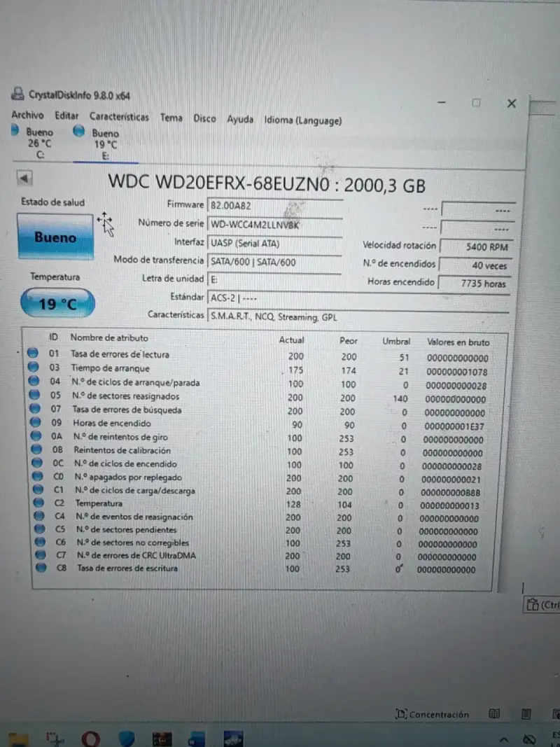Select disk C: tab at 26 °C
The width and height of the screenshot is (560, 747).
click(x=33, y=143)
